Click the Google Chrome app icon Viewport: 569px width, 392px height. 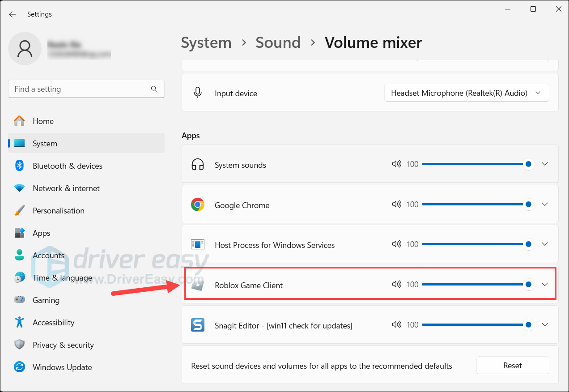pyautogui.click(x=197, y=205)
